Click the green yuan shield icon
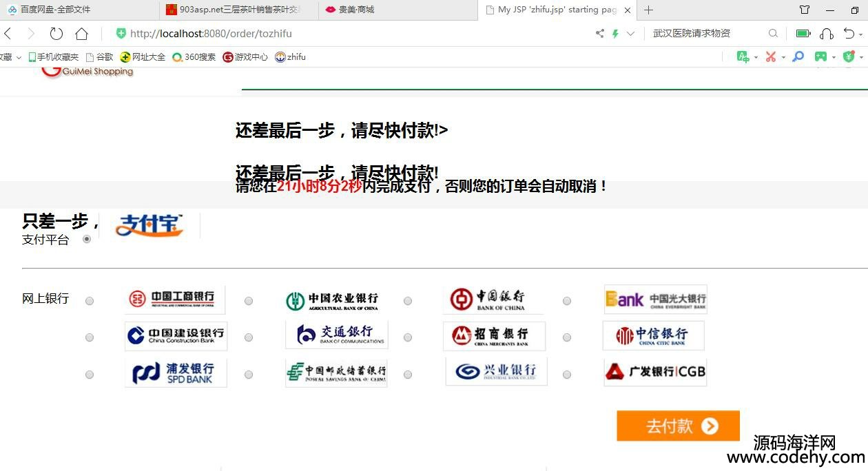 pos(849,56)
